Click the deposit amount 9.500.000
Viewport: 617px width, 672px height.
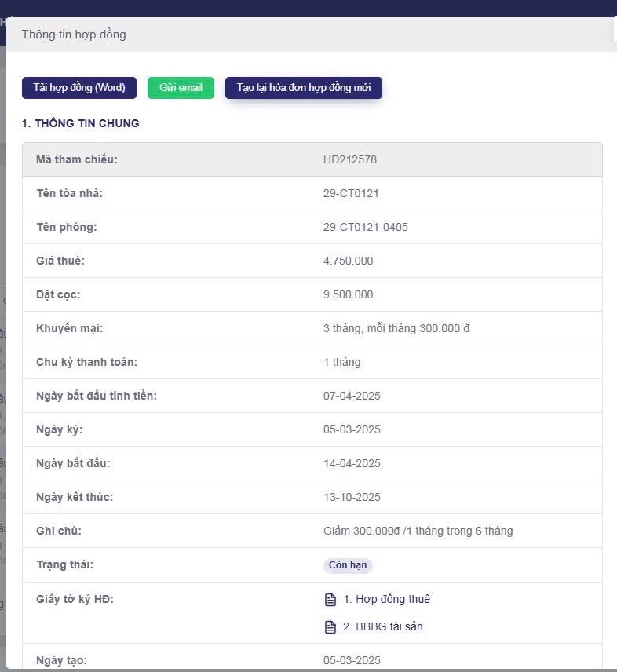348,294
